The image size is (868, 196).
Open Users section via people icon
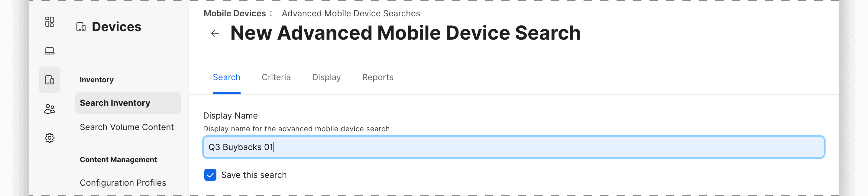click(50, 109)
